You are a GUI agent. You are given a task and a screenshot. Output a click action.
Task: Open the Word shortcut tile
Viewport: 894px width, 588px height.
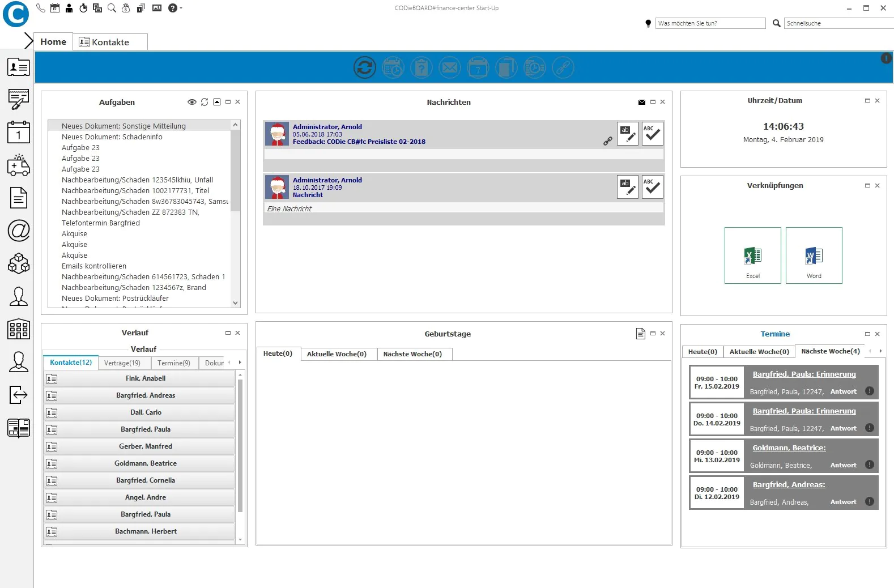(814, 255)
